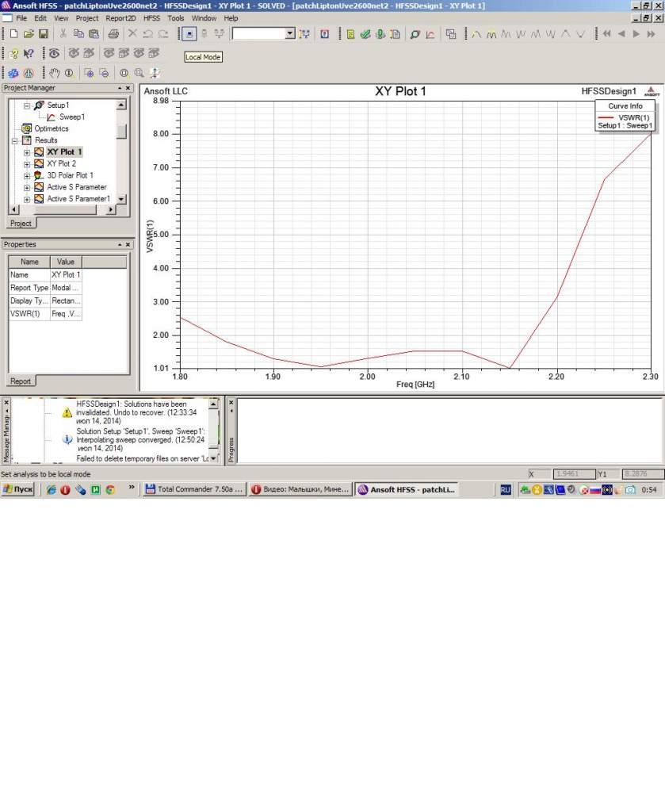Select 3D Polar Plot 1 tree item
Viewport: 665px width, 812px height.
[70, 175]
